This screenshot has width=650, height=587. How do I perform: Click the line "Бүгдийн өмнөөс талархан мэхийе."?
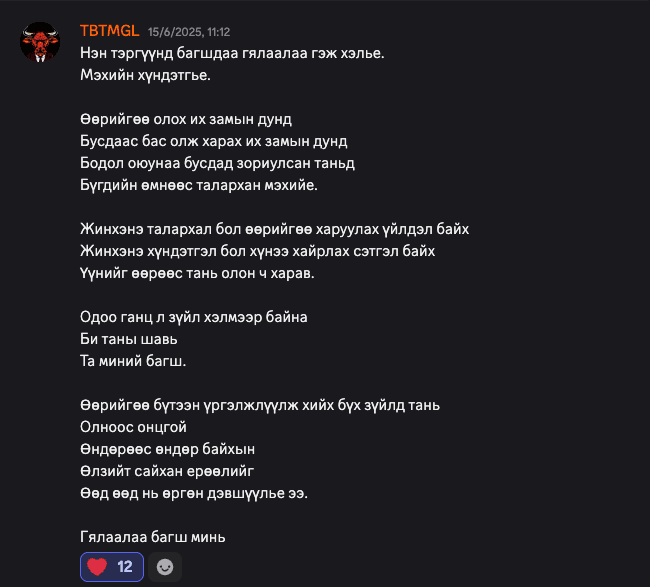click(x=199, y=185)
